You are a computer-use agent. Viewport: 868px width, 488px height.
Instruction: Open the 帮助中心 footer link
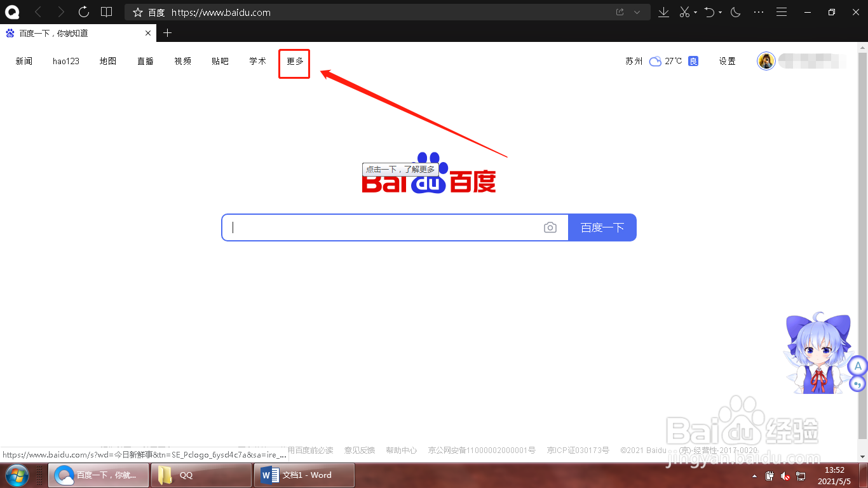402,451
